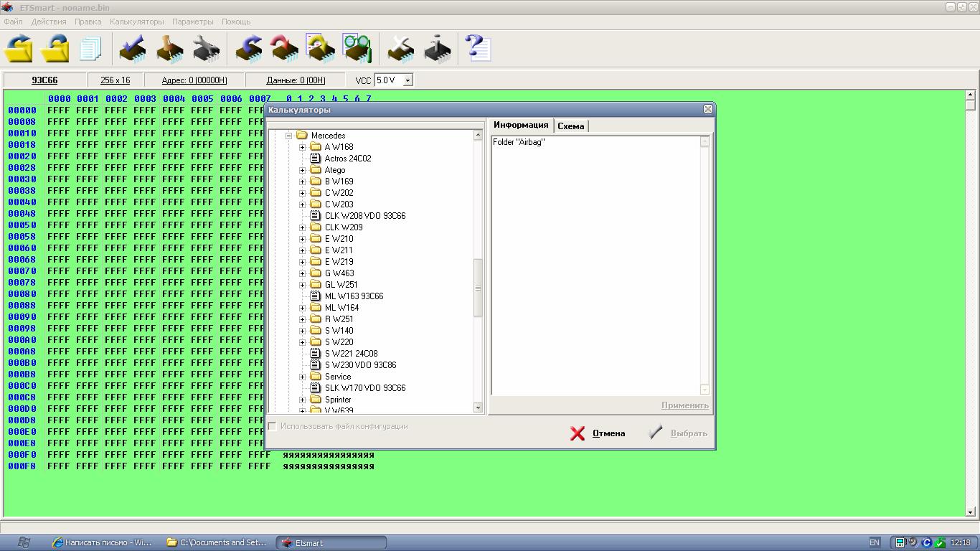Expand the G W463 folder

coord(302,273)
